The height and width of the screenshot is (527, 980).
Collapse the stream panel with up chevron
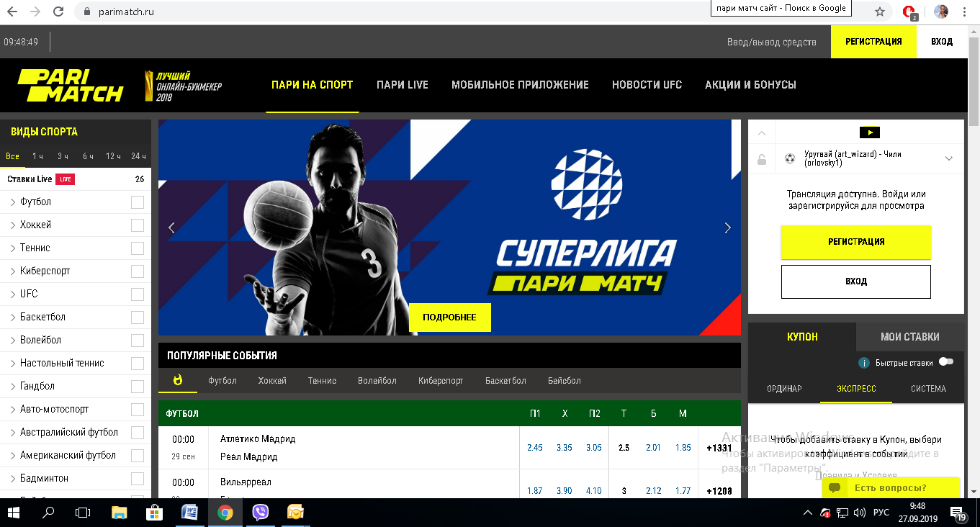pos(762,132)
